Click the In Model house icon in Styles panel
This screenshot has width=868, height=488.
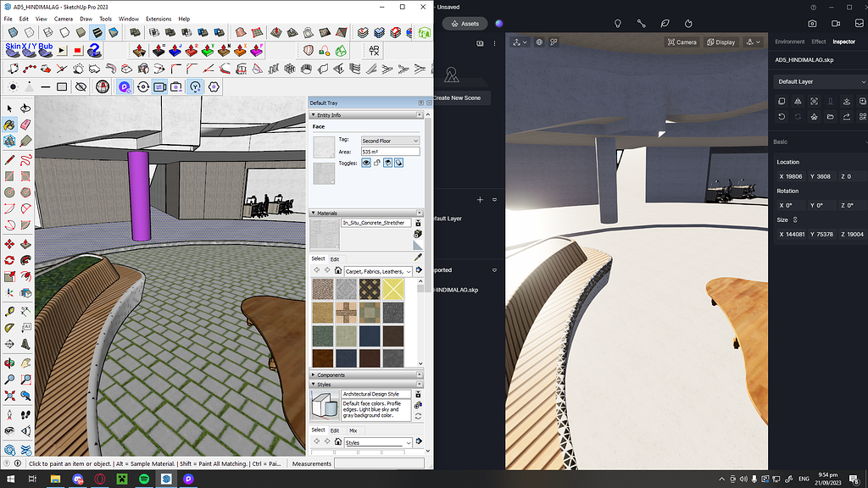coord(338,441)
